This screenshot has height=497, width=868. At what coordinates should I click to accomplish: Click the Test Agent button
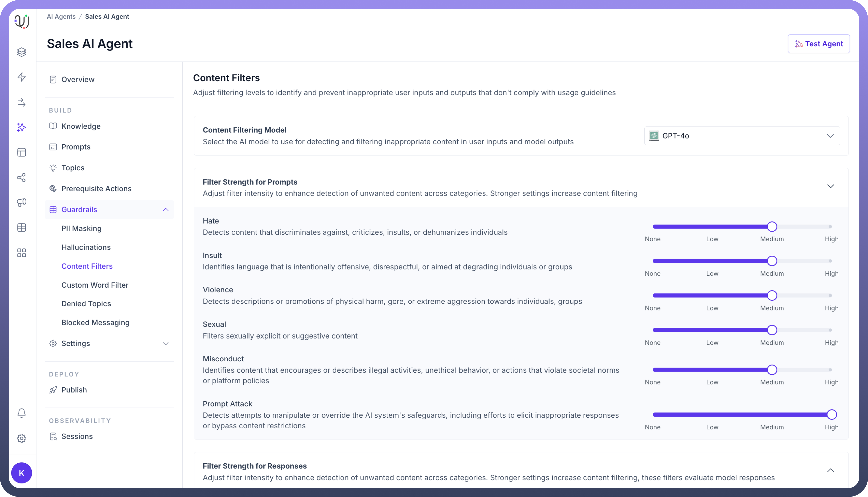coord(819,44)
